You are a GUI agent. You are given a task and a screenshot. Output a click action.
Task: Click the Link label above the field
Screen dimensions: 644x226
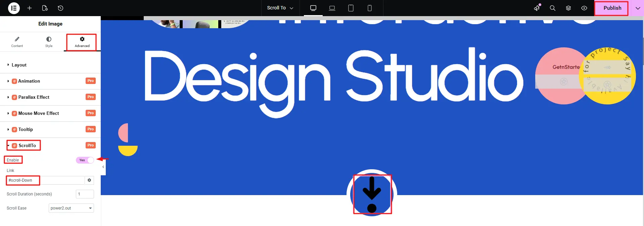pyautogui.click(x=10, y=171)
